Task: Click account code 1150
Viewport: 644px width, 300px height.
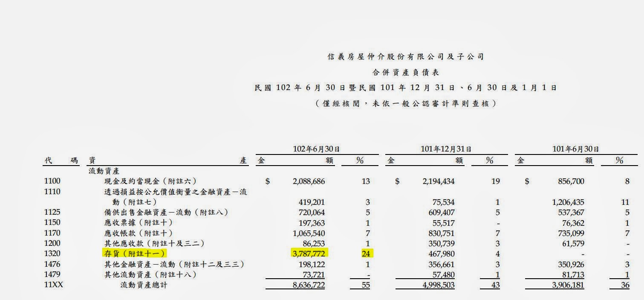Action: (x=52, y=222)
